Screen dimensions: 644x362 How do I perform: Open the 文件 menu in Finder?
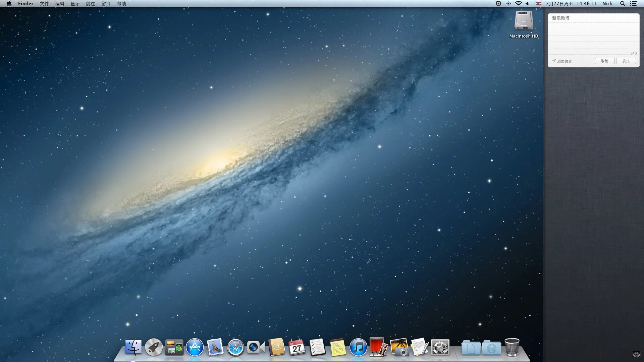(44, 4)
